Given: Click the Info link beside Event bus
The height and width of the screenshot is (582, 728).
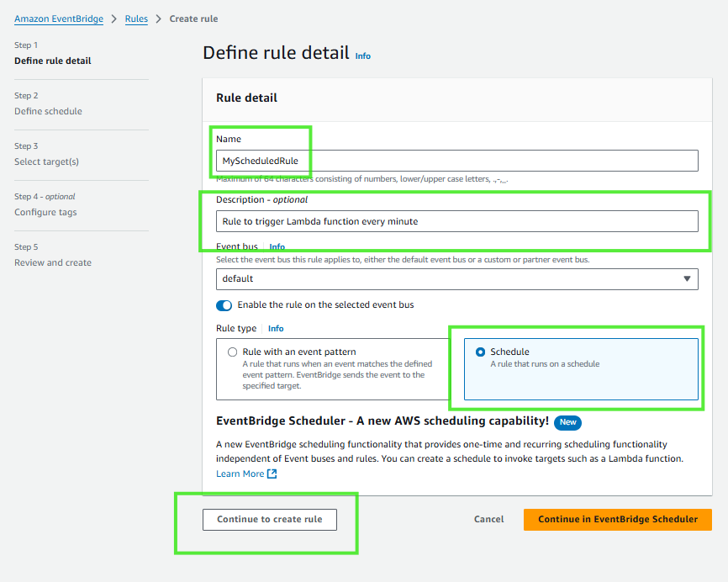Looking at the screenshot, I should tap(277, 247).
